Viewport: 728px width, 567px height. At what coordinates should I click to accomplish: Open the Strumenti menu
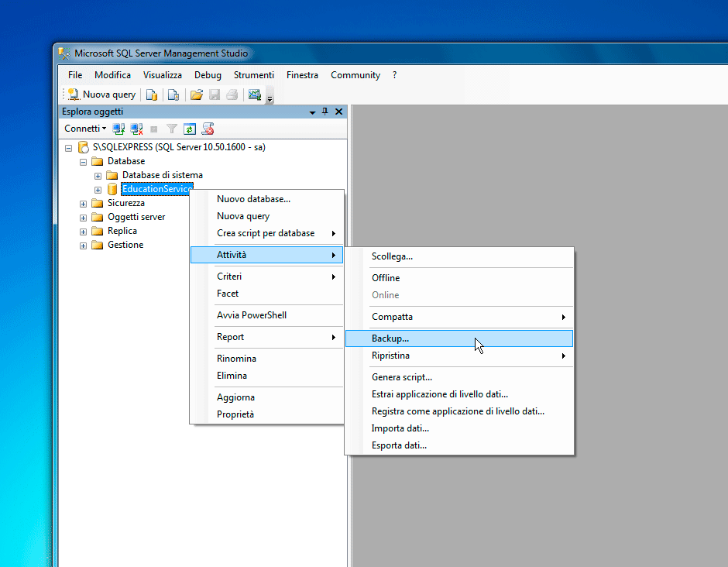point(254,75)
